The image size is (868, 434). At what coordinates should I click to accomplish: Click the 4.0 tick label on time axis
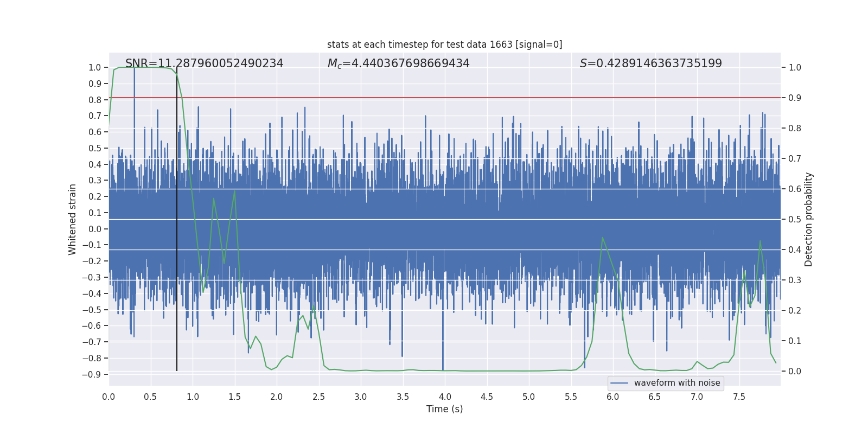pos(445,397)
